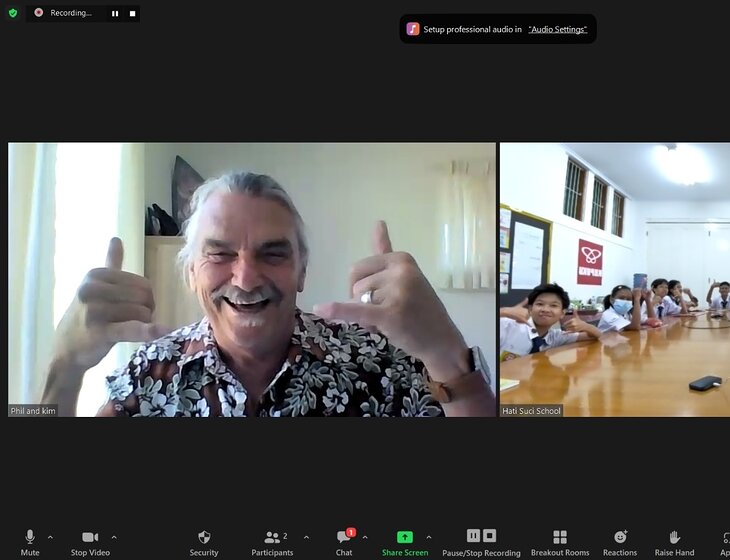Mute the microphone

[30, 542]
